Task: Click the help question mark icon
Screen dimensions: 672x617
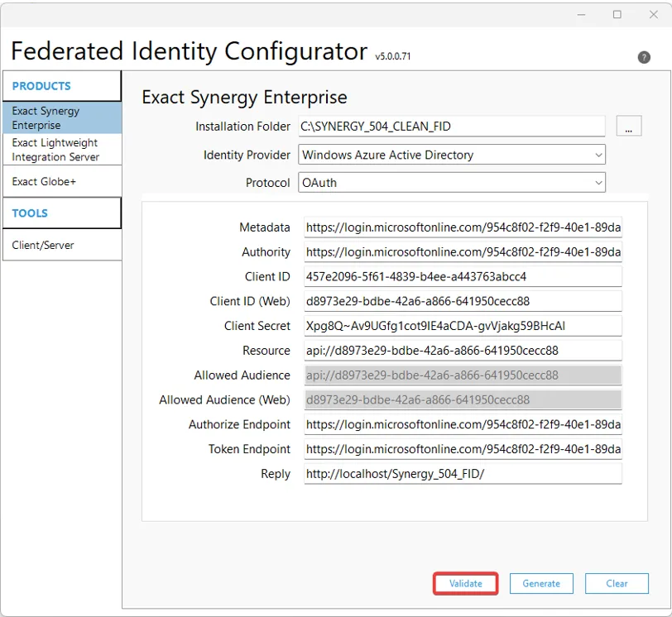Action: click(644, 57)
